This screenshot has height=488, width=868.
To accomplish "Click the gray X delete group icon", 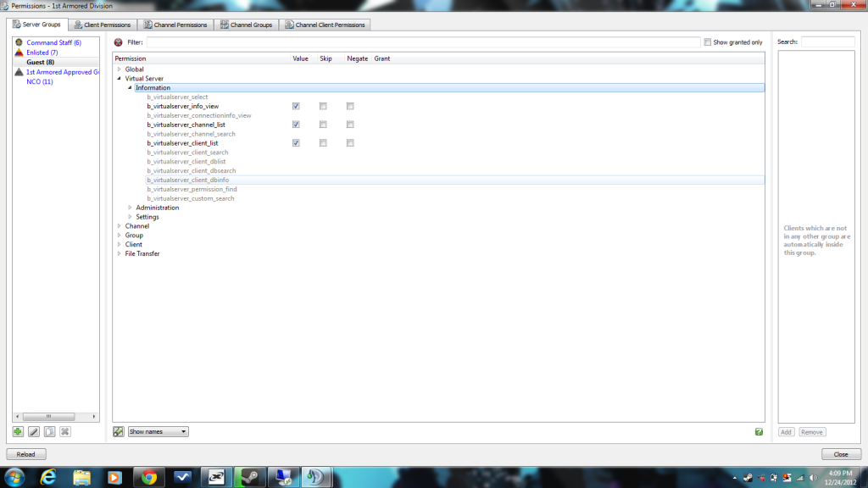I will 65,431.
